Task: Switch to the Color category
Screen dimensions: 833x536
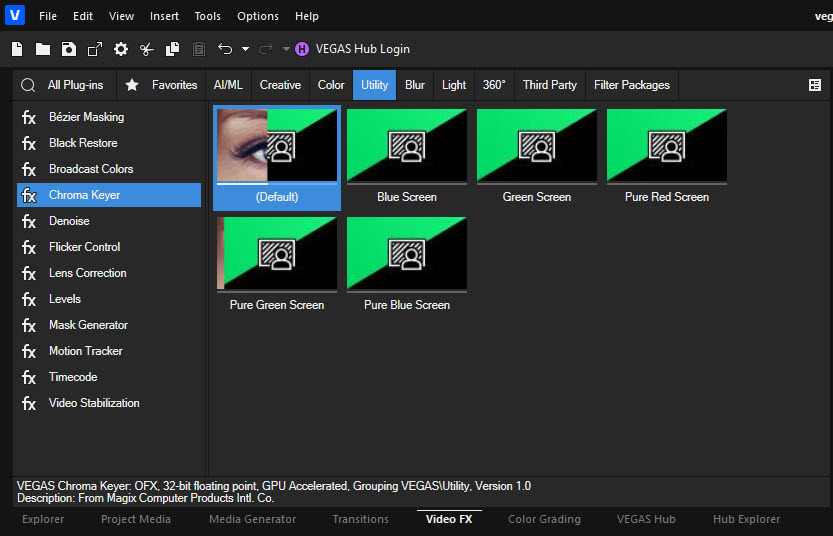Action: pyautogui.click(x=331, y=85)
